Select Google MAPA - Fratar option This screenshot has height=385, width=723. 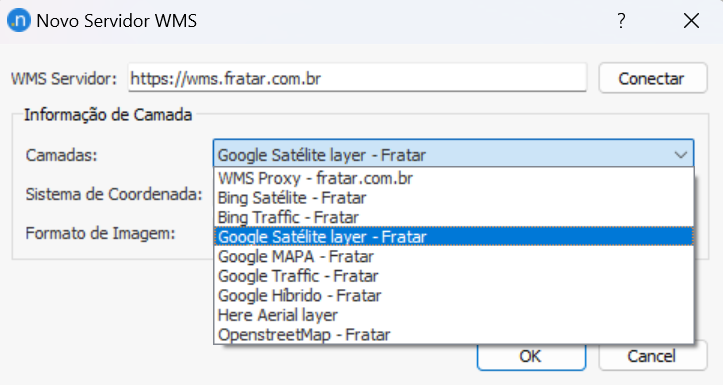pyautogui.click(x=454, y=256)
